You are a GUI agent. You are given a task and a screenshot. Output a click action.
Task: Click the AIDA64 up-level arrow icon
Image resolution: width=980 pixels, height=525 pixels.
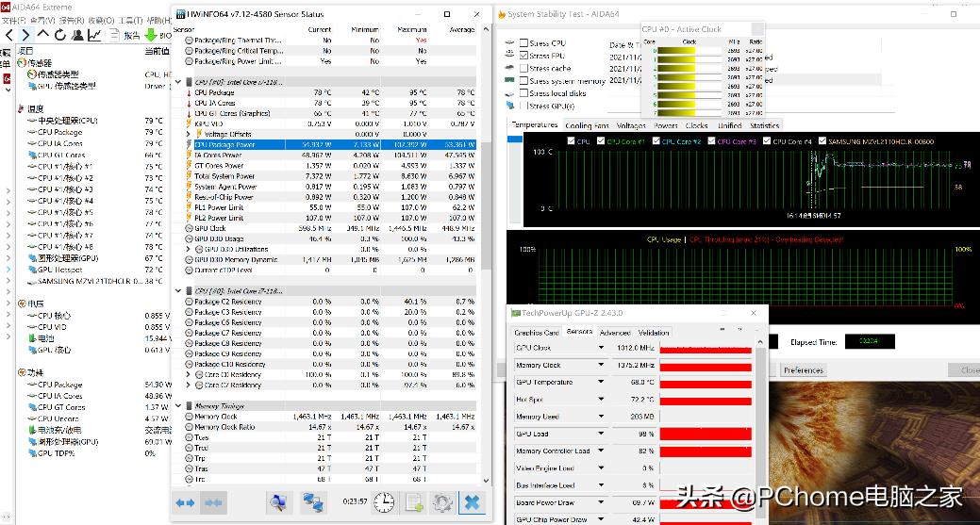pyautogui.click(x=42, y=34)
